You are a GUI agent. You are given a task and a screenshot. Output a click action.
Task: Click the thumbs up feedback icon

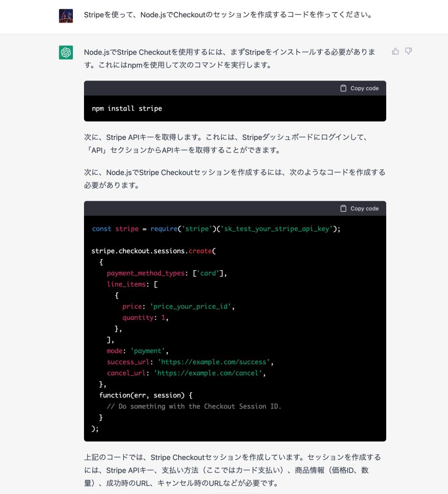(395, 51)
